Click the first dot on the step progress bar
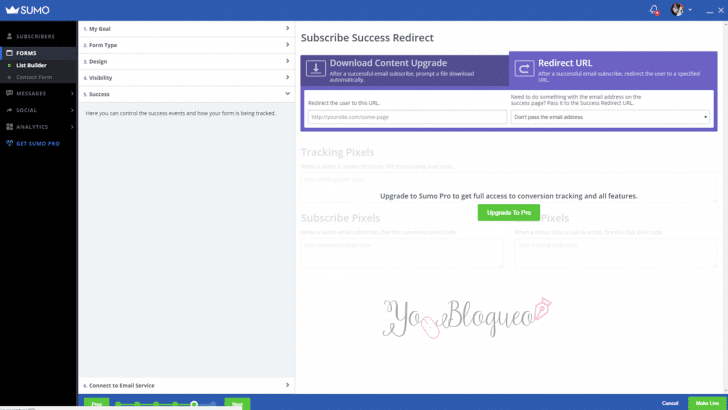Image resolution: width=728 pixels, height=410 pixels. pos(118,404)
